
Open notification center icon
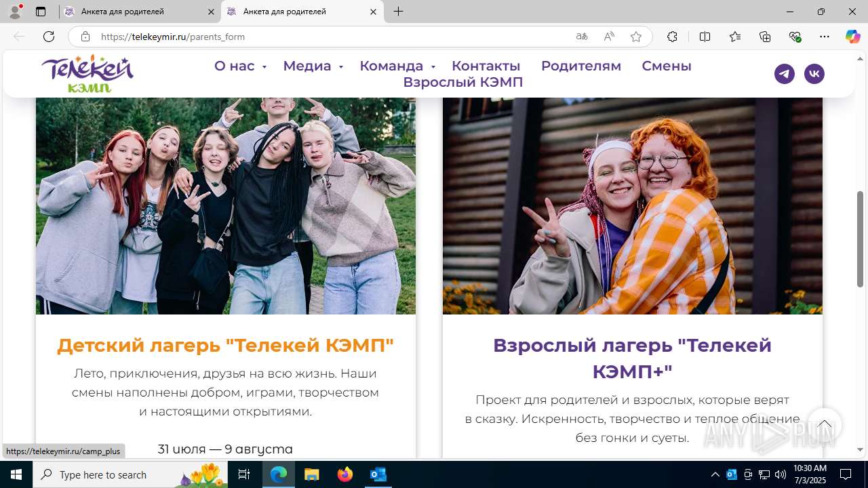pos(846,474)
